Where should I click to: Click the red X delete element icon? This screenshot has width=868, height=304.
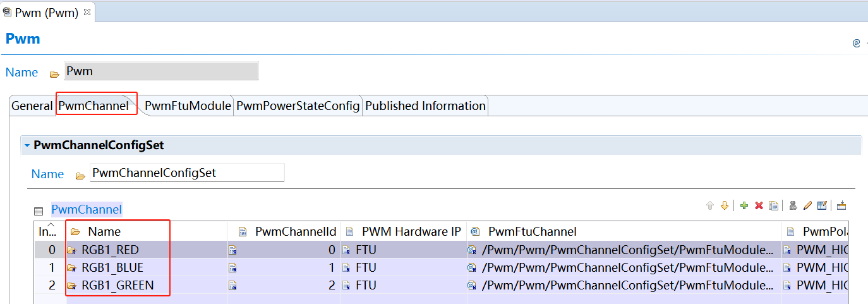point(759,205)
